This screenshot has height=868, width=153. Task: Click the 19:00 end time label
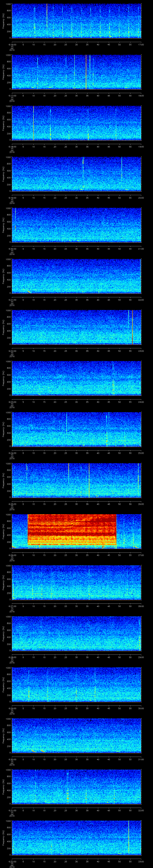(x=141, y=147)
